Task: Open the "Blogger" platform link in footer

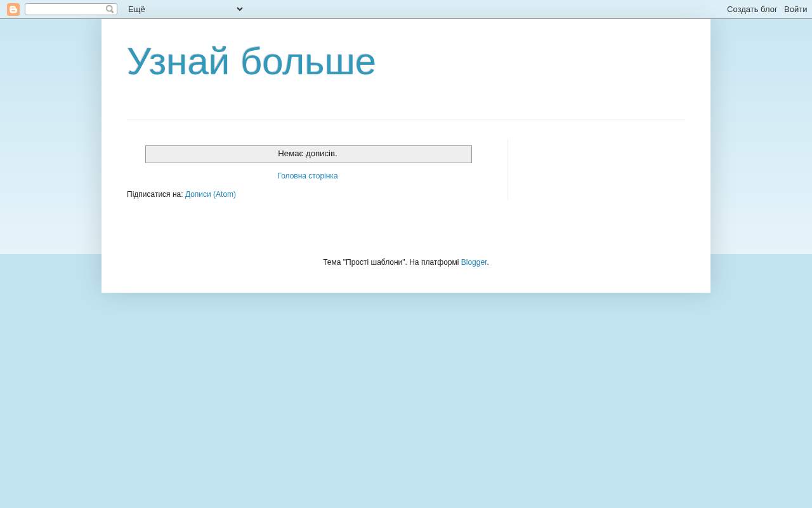Action: click(474, 262)
